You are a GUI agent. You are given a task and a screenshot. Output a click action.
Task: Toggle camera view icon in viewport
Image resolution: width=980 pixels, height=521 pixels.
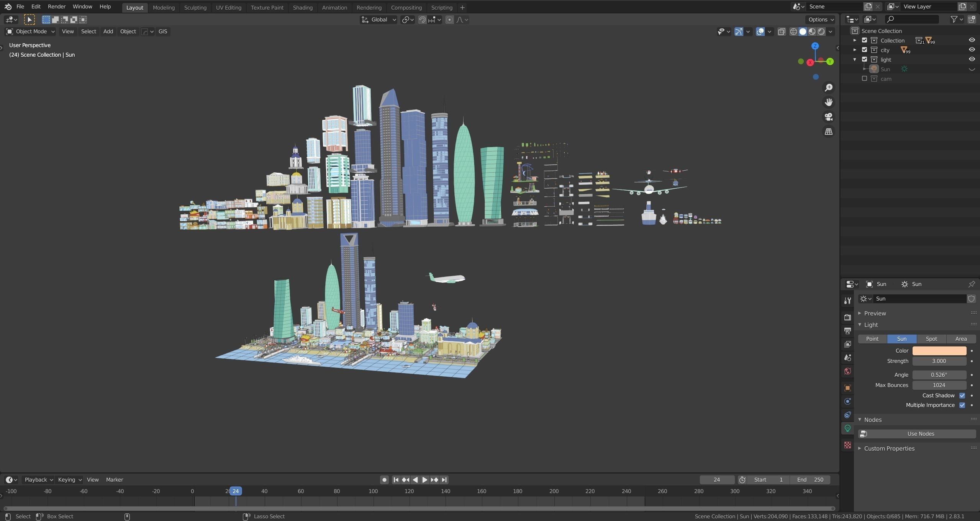[828, 117]
